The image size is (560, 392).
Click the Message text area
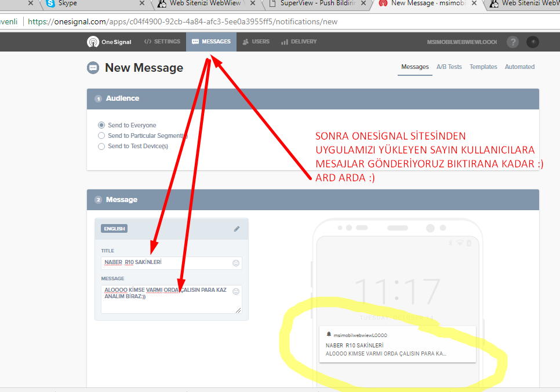point(172,299)
